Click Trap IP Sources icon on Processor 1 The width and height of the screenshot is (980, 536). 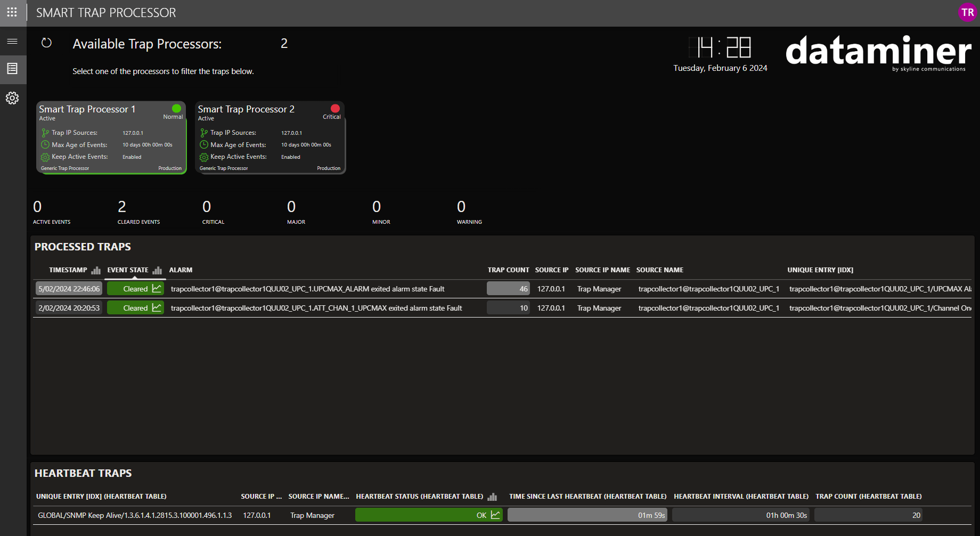coord(45,133)
